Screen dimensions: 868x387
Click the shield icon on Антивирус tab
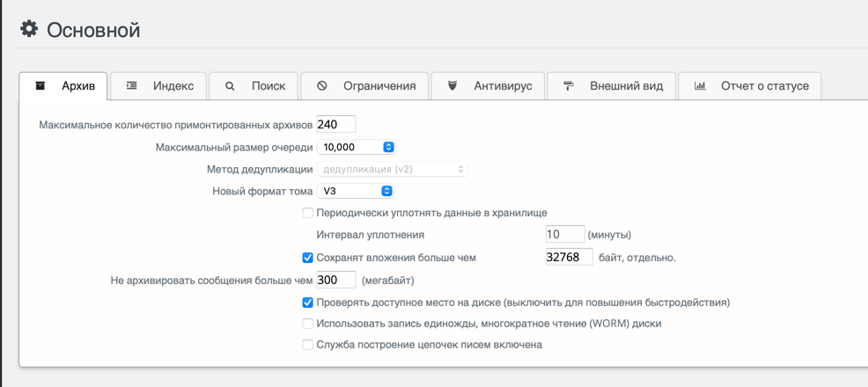click(452, 86)
